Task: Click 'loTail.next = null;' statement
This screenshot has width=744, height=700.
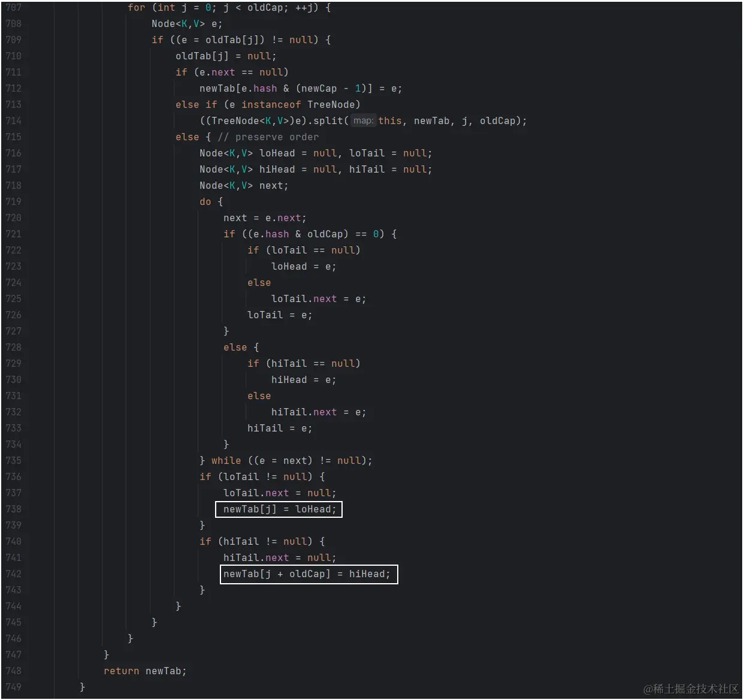Action: coord(280,493)
